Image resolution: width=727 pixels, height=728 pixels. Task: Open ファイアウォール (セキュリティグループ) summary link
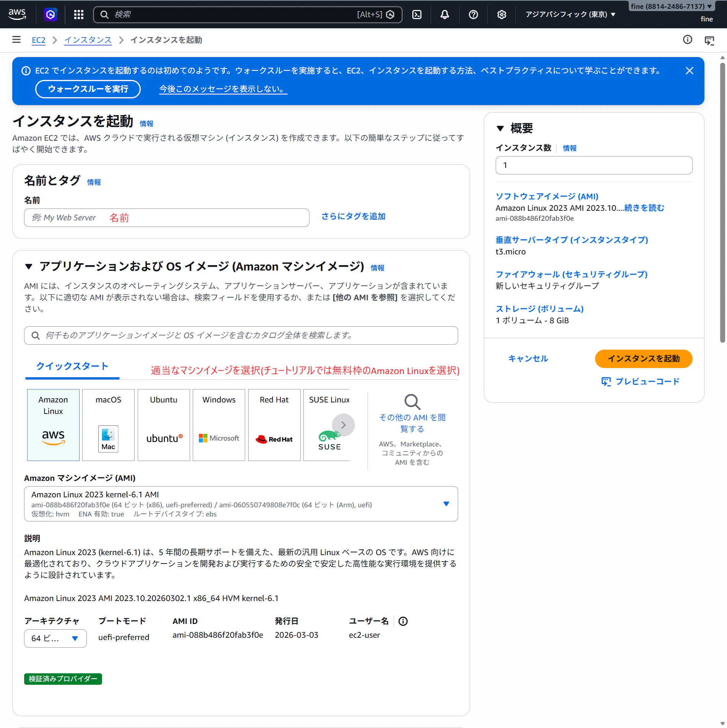[x=571, y=275]
